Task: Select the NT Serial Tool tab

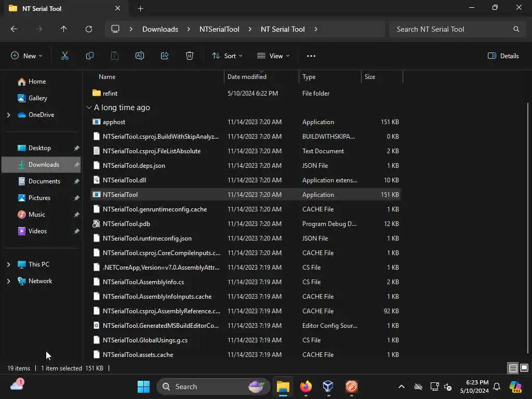Action: coord(64,8)
